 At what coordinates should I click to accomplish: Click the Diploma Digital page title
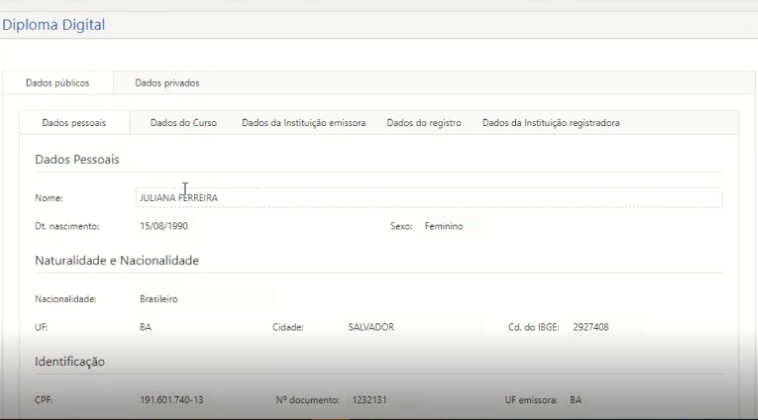[x=53, y=25]
